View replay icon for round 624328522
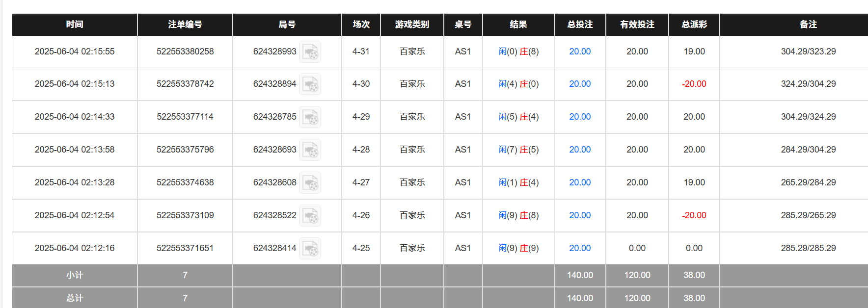The width and height of the screenshot is (868, 308). (310, 216)
